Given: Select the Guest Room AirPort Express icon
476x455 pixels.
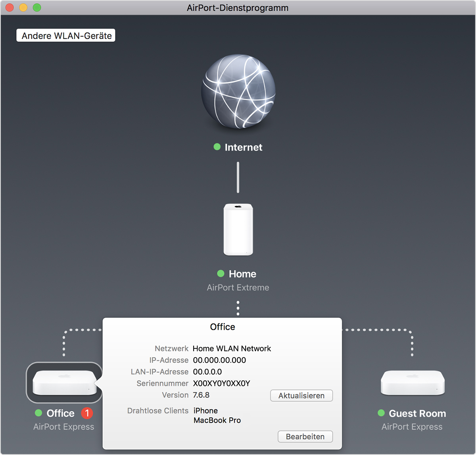Looking at the screenshot, I should [413, 382].
